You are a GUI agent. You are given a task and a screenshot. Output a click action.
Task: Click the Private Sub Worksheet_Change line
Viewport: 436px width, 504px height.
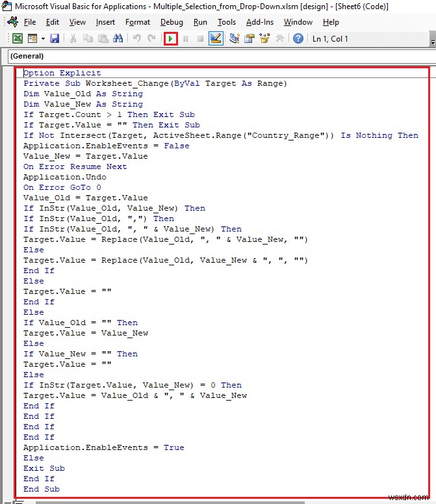pos(155,84)
